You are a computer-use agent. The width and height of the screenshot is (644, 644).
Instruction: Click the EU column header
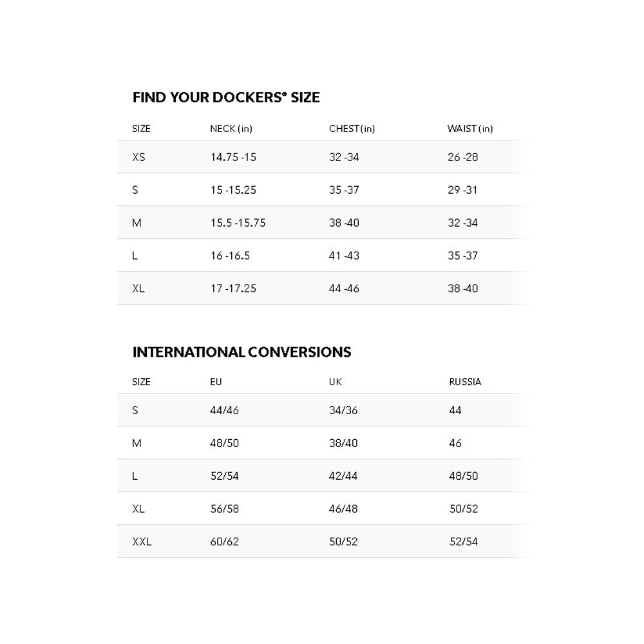click(216, 382)
